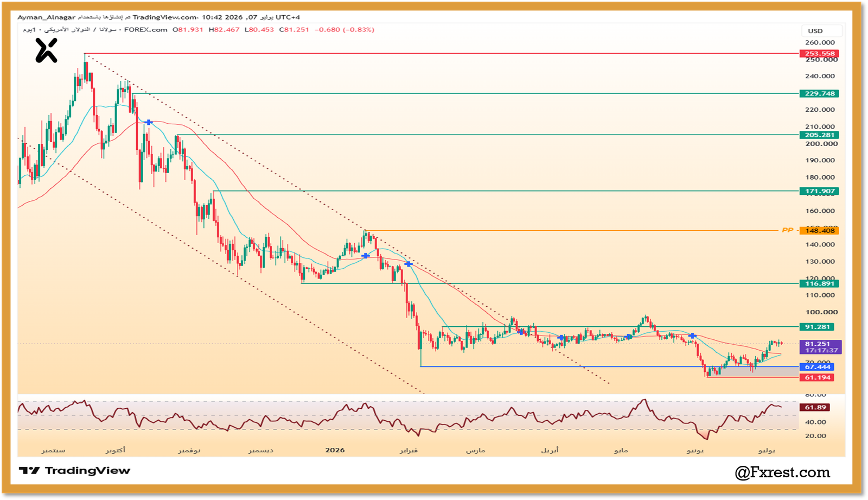Click the RSI value 61.89 label
The width and height of the screenshot is (868, 500).
tap(815, 407)
